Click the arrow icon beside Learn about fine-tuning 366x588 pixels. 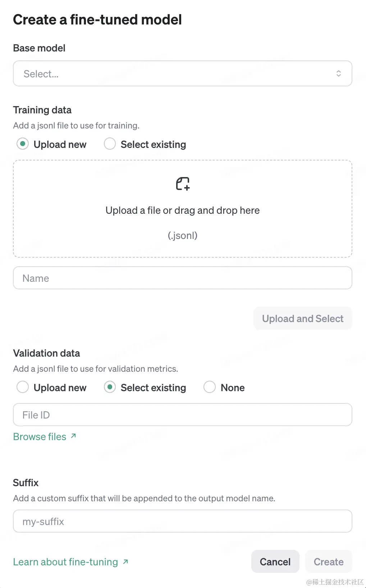(x=125, y=561)
